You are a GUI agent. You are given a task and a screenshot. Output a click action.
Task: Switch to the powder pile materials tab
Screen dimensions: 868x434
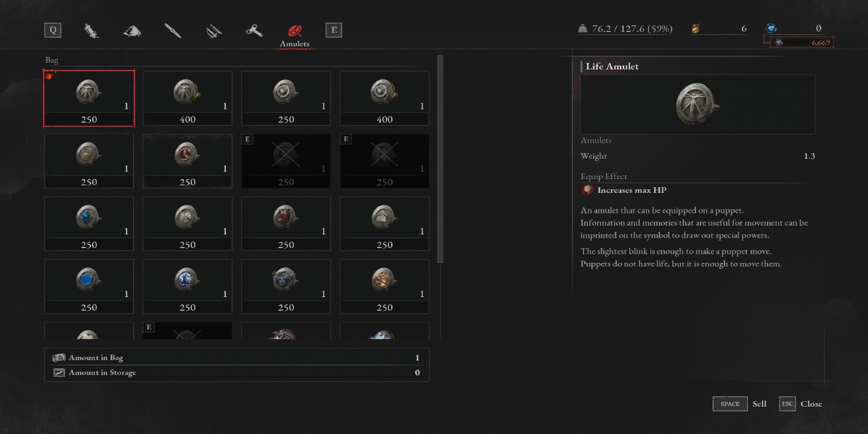132,30
